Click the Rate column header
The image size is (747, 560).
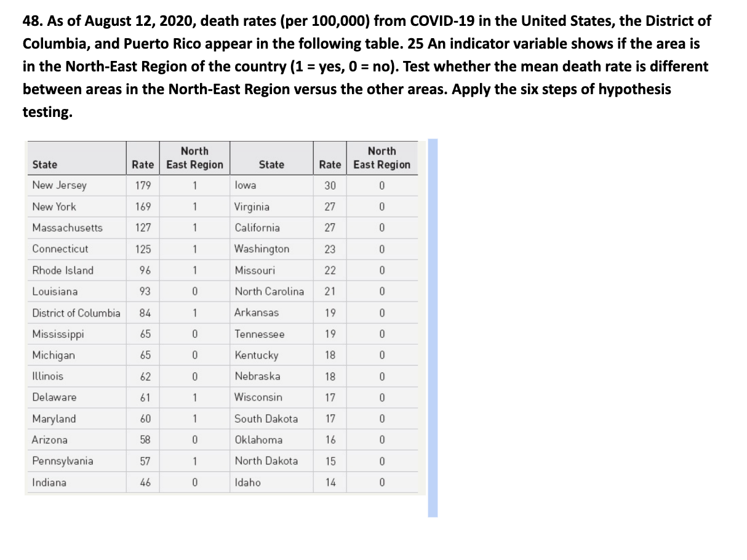(143, 165)
